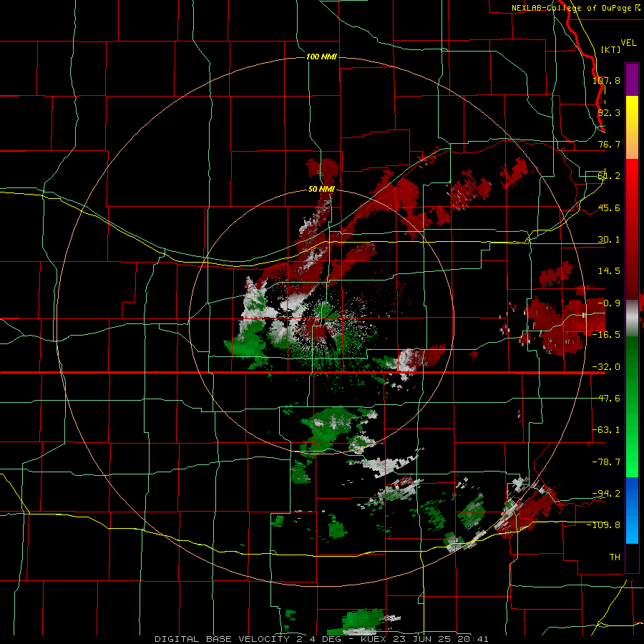The image size is (644, 644).
Task: Select the 92.3 velocity scale value
Action: pyautogui.click(x=609, y=112)
